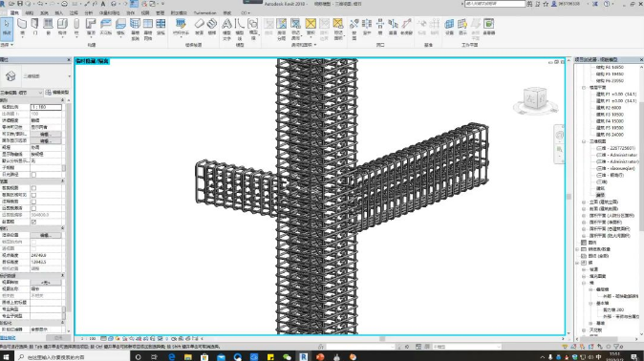Click the binoculars search icon in title bar

coord(530,4)
